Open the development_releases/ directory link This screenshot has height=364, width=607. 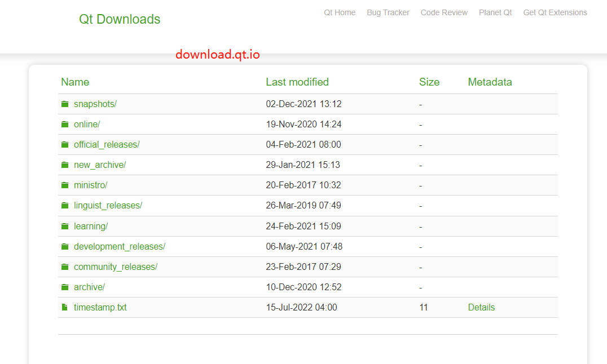(x=120, y=246)
